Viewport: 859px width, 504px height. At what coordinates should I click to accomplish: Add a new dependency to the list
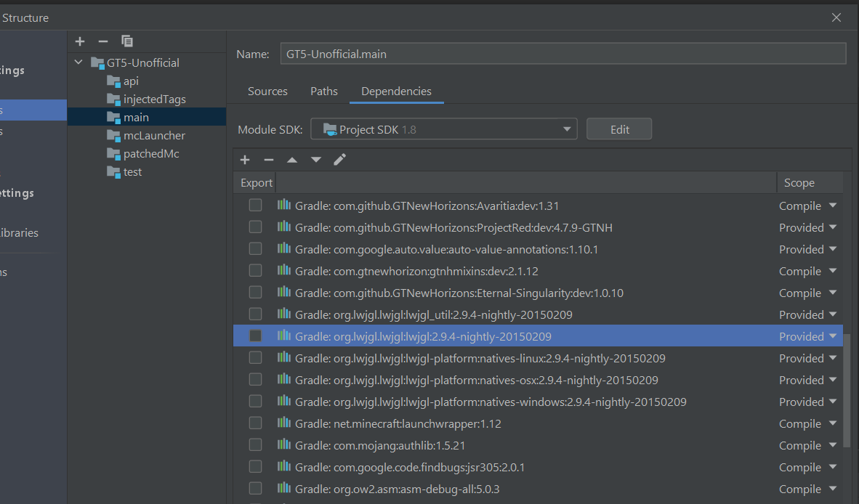[245, 160]
